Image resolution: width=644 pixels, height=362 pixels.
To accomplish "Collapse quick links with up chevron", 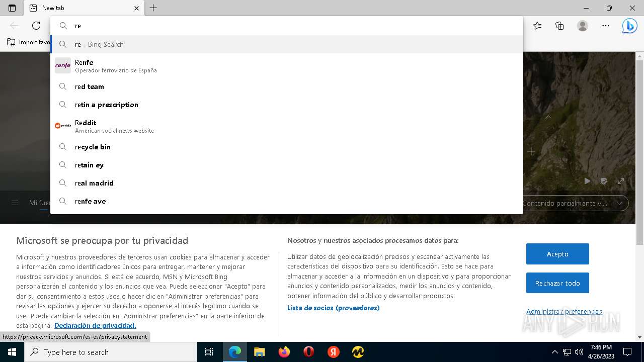I will pyautogui.click(x=548, y=117).
